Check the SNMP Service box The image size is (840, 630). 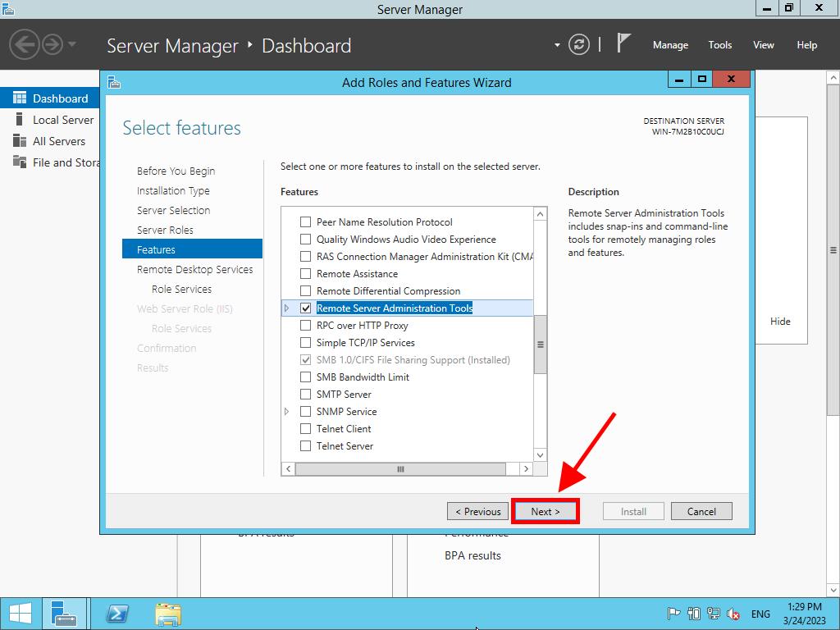point(305,411)
